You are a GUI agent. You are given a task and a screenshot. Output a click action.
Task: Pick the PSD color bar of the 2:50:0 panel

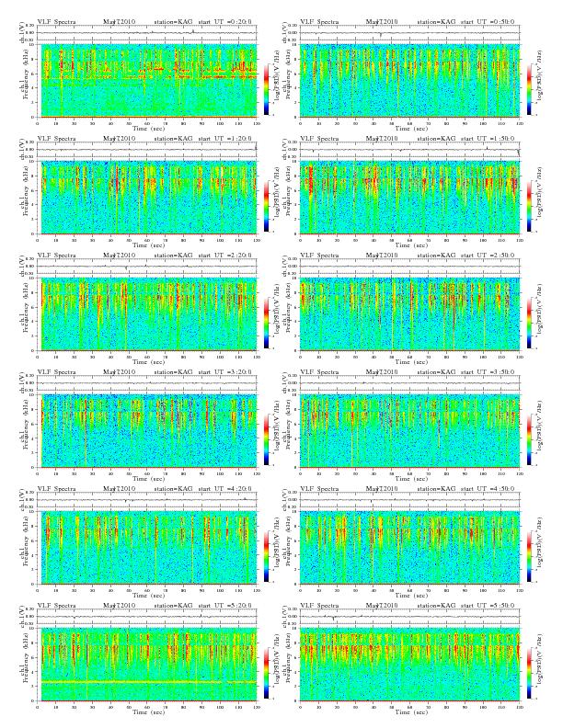tap(530, 324)
